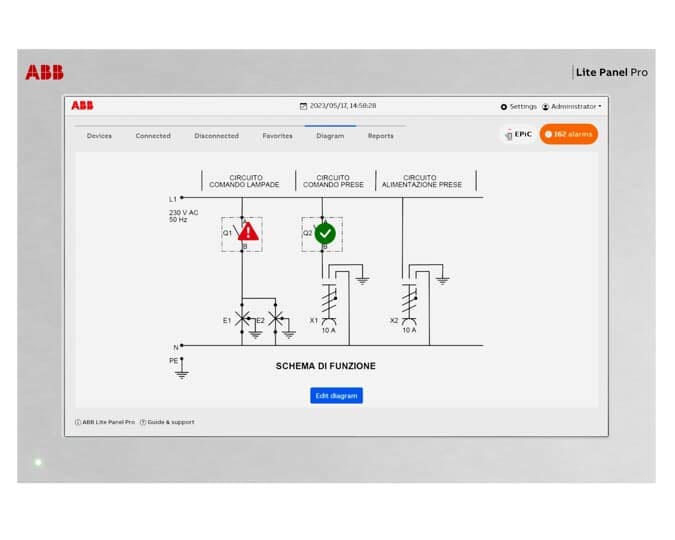Image resolution: width=675 pixels, height=540 pixels.
Task: Click the Settings label
Action: (x=523, y=106)
